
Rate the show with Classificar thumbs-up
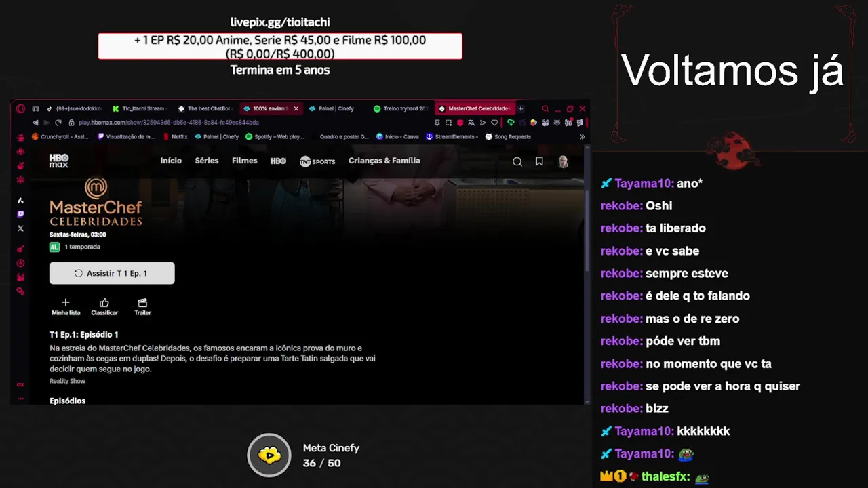point(104,302)
